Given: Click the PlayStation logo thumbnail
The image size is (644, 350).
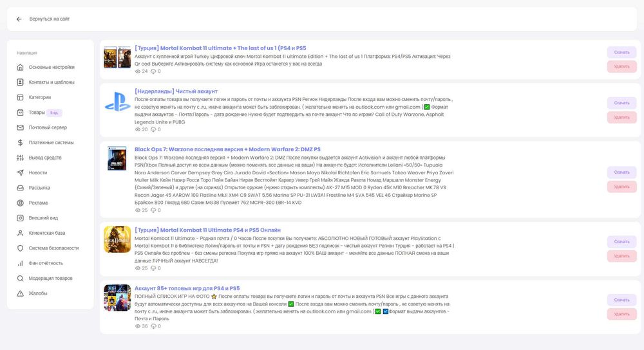Looking at the screenshot, I should point(117,102).
